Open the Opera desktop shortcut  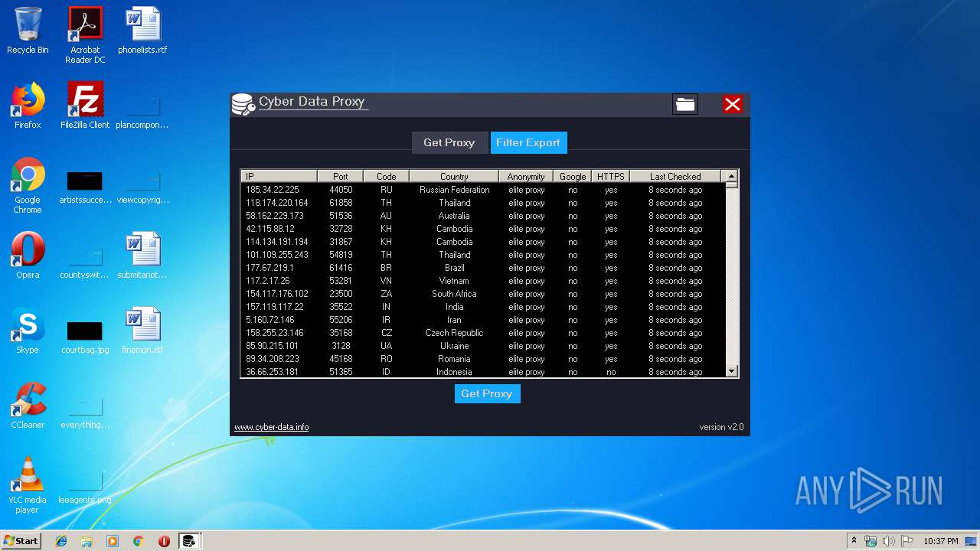(x=28, y=256)
